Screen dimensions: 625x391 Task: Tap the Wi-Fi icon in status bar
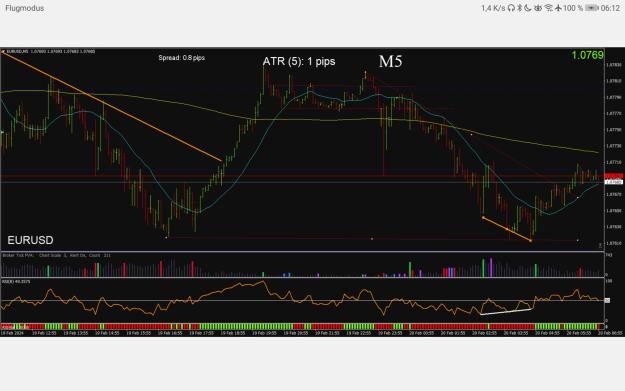pos(548,8)
